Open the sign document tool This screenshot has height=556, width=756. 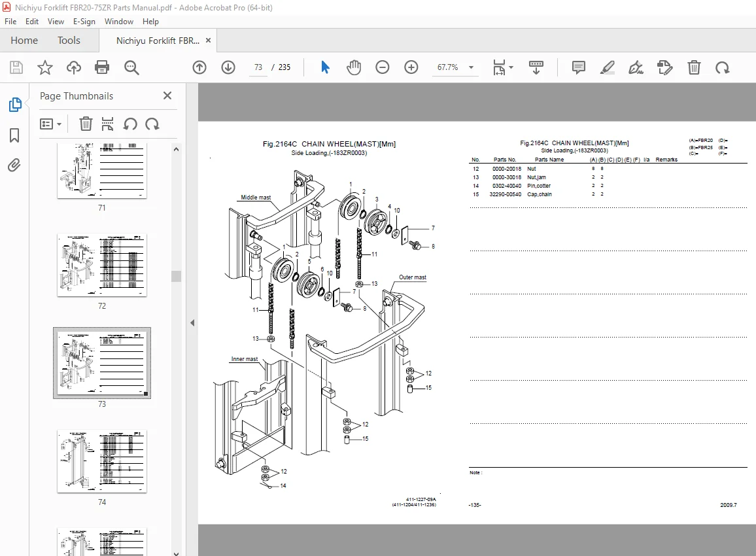tap(636, 67)
